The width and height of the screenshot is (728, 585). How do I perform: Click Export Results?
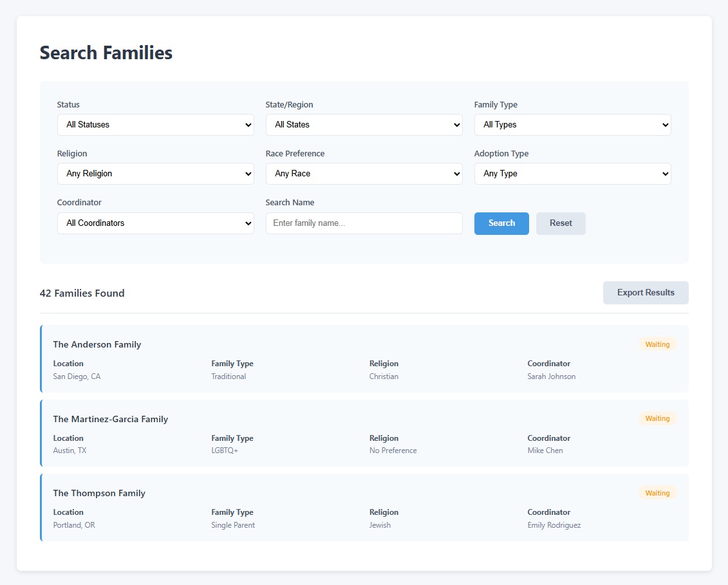[646, 292]
